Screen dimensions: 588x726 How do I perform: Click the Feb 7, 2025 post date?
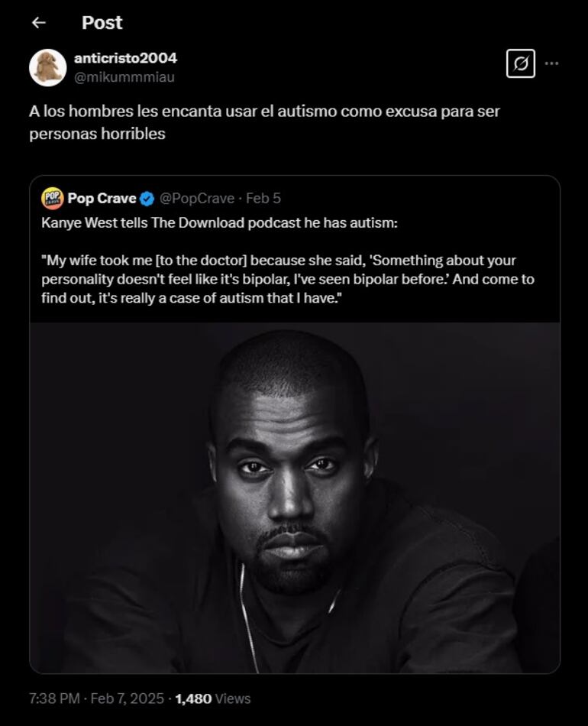coord(128,698)
